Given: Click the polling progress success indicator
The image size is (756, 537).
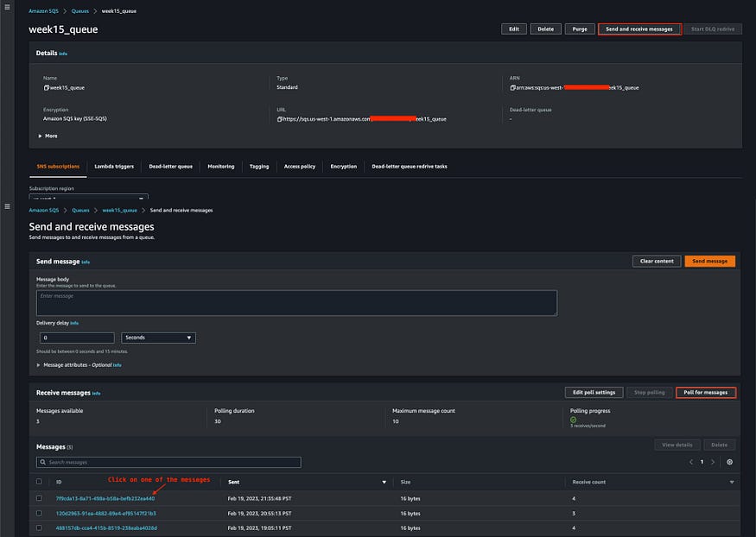Looking at the screenshot, I should (x=574, y=420).
